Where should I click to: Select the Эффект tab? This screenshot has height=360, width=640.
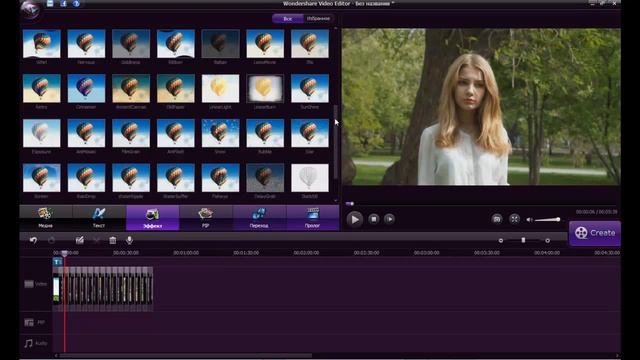[153, 218]
